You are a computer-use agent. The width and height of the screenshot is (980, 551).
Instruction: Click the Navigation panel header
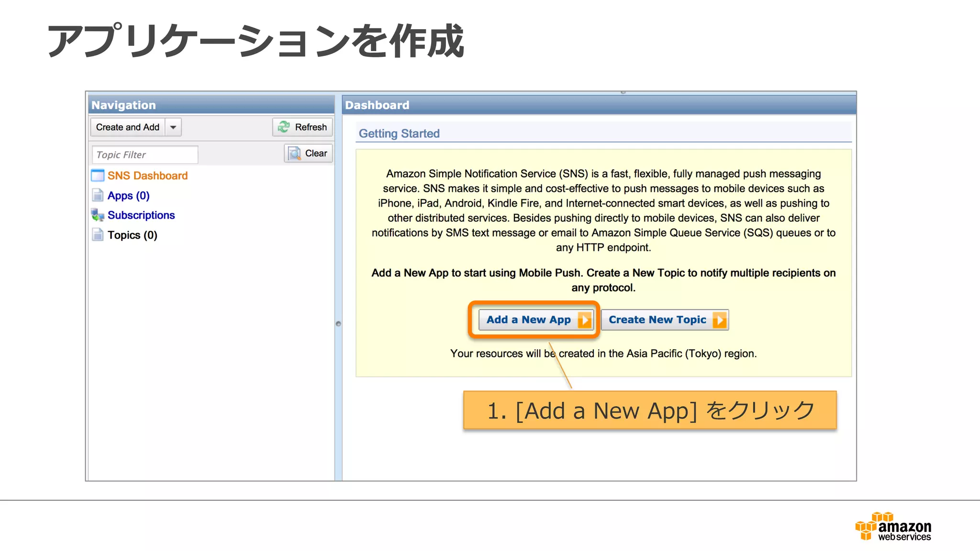(x=211, y=105)
